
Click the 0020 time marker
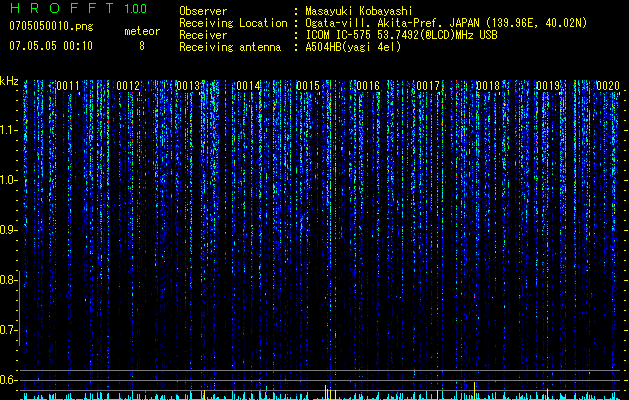pyautogui.click(x=608, y=86)
